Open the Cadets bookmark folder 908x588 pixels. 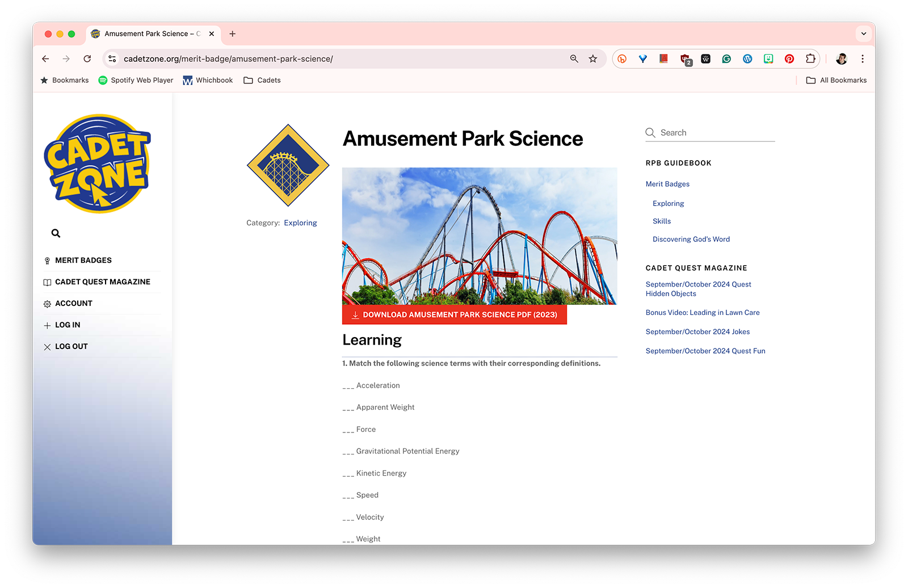(262, 81)
